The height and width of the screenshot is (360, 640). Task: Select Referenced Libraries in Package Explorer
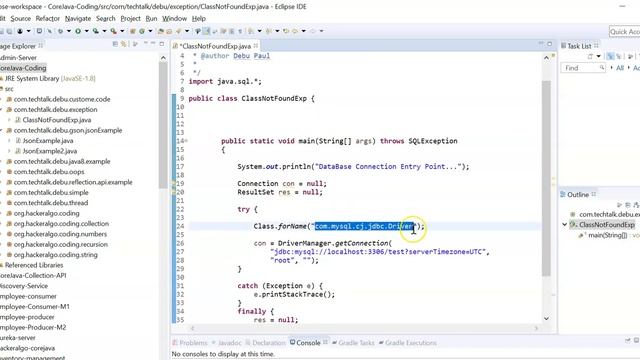(x=34, y=265)
